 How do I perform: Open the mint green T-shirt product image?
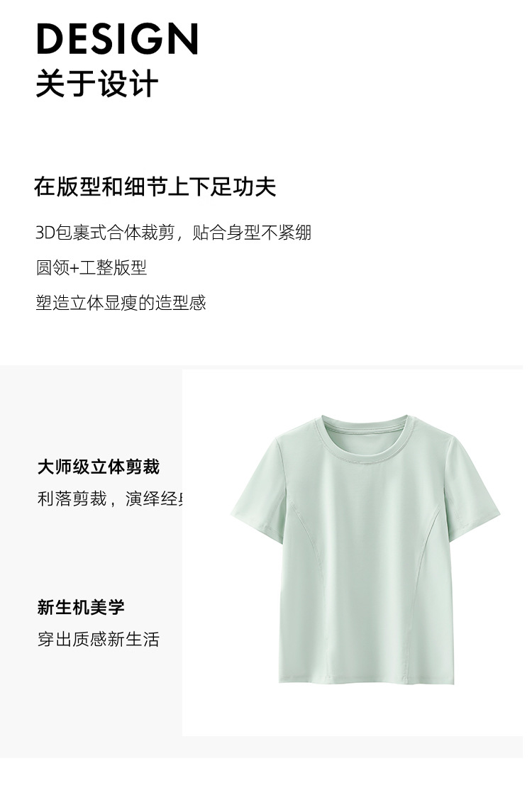coord(365,549)
